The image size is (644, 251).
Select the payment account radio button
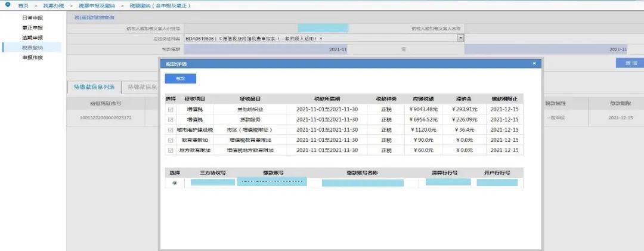pos(175,183)
